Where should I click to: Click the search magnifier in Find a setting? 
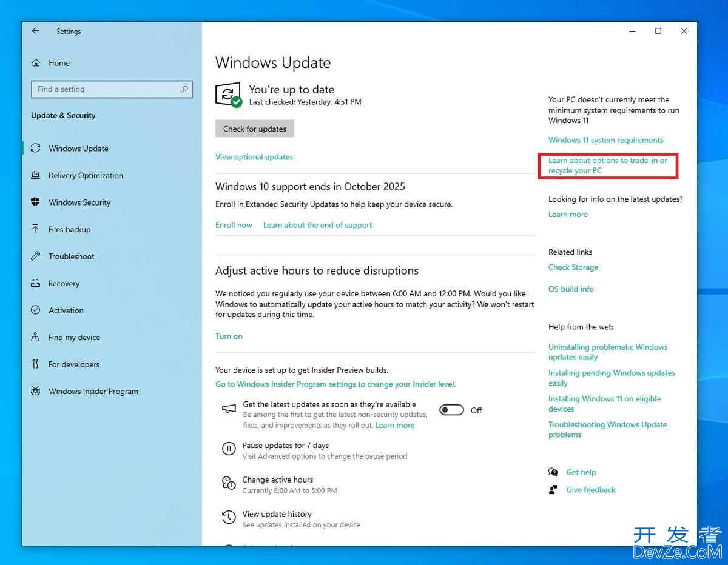[184, 89]
